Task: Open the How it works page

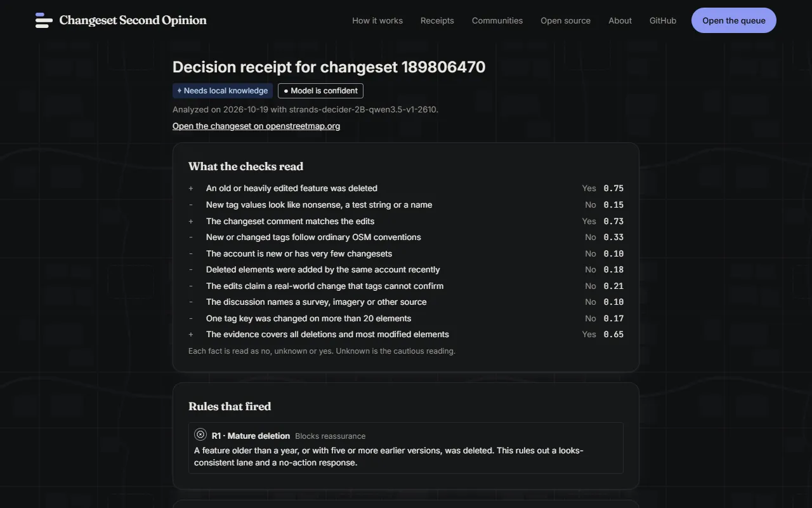Action: [377, 20]
